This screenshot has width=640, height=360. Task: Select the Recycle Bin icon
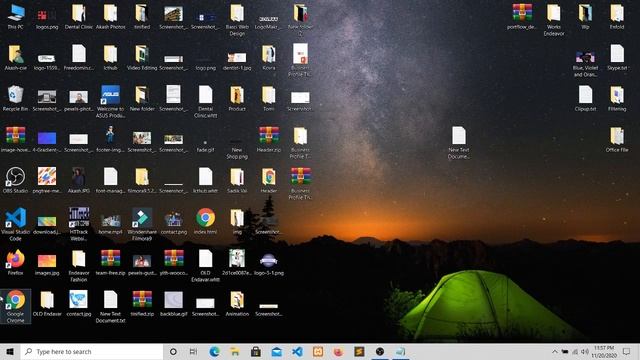(x=16, y=99)
